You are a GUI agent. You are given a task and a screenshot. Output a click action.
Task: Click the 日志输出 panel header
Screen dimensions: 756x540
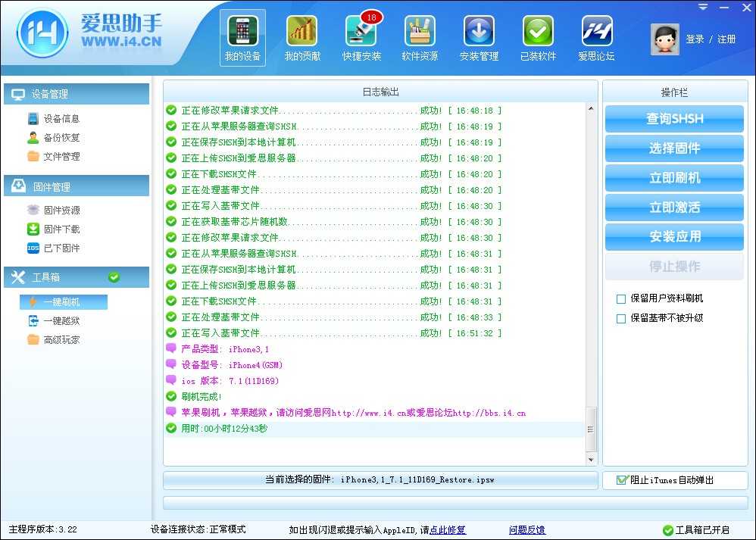point(380,92)
